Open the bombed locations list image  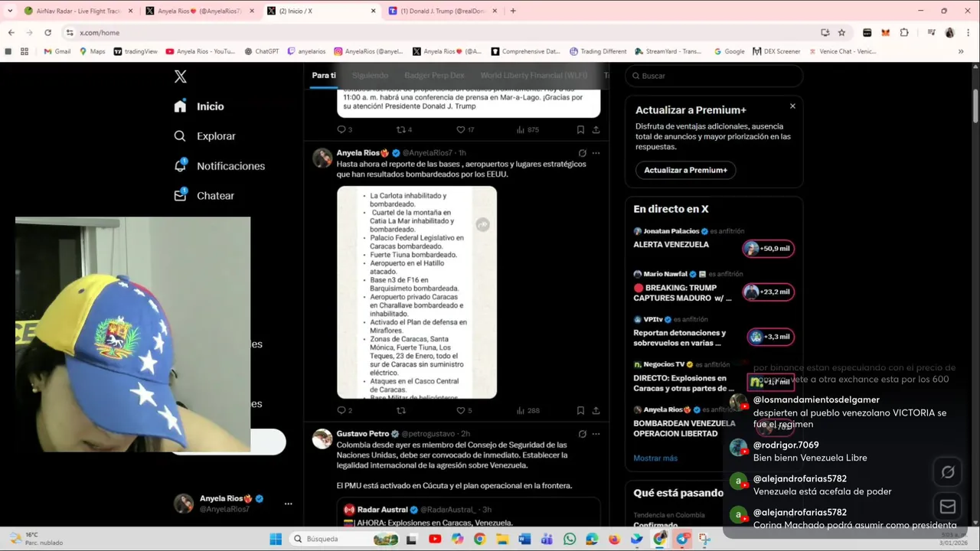click(x=416, y=292)
